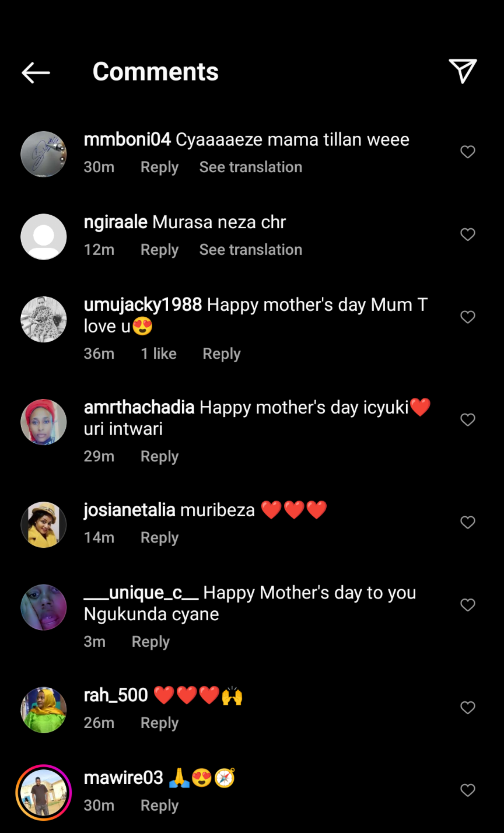Open mawire03's story from the profile ring

tap(44, 792)
